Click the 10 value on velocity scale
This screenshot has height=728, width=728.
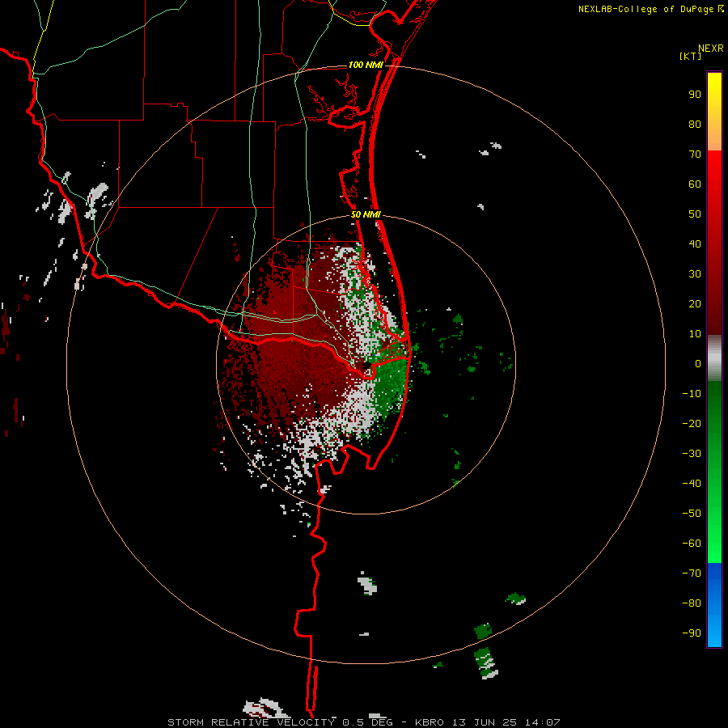(695, 334)
